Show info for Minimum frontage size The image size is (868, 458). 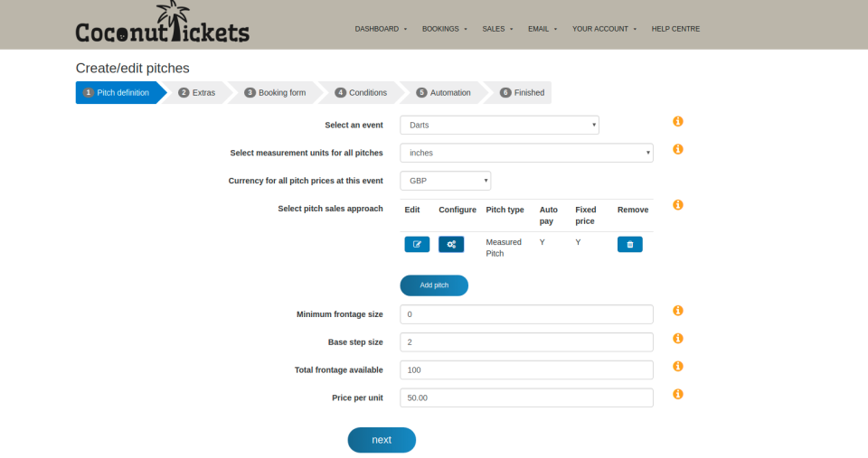click(x=677, y=311)
